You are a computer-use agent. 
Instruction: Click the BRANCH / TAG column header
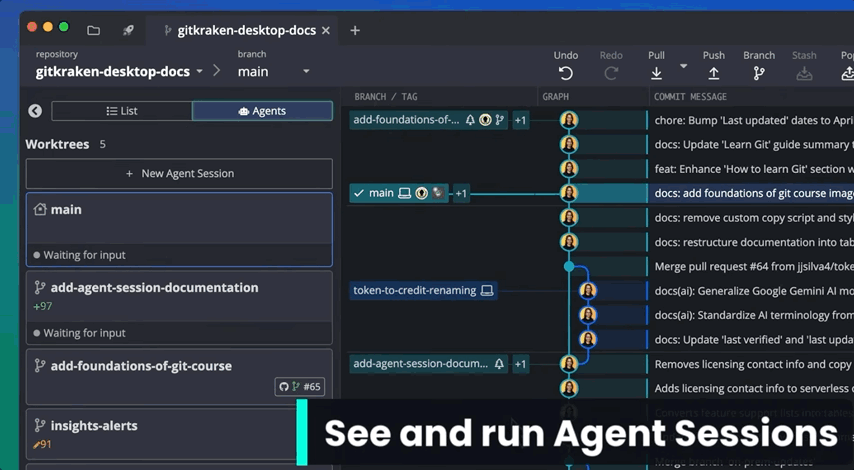point(386,97)
